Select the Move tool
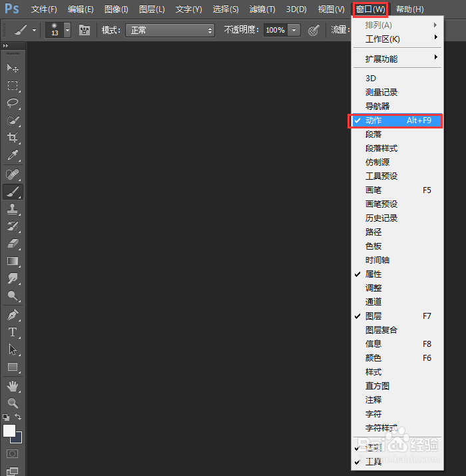The image size is (466, 476). (x=13, y=68)
